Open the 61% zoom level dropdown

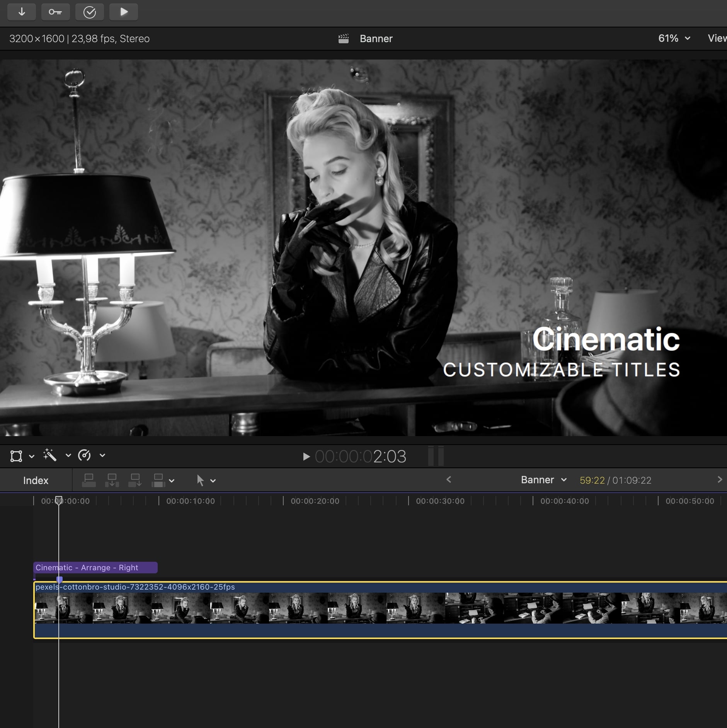click(674, 38)
